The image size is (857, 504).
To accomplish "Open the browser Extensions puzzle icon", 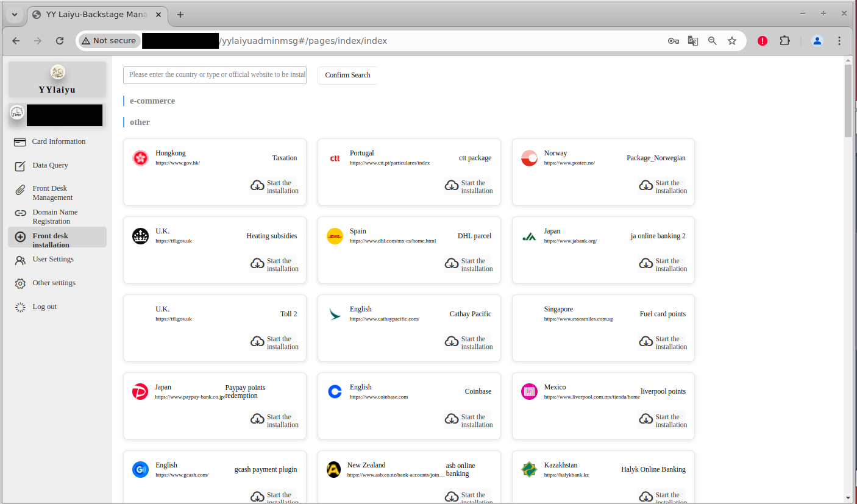I will pyautogui.click(x=785, y=41).
